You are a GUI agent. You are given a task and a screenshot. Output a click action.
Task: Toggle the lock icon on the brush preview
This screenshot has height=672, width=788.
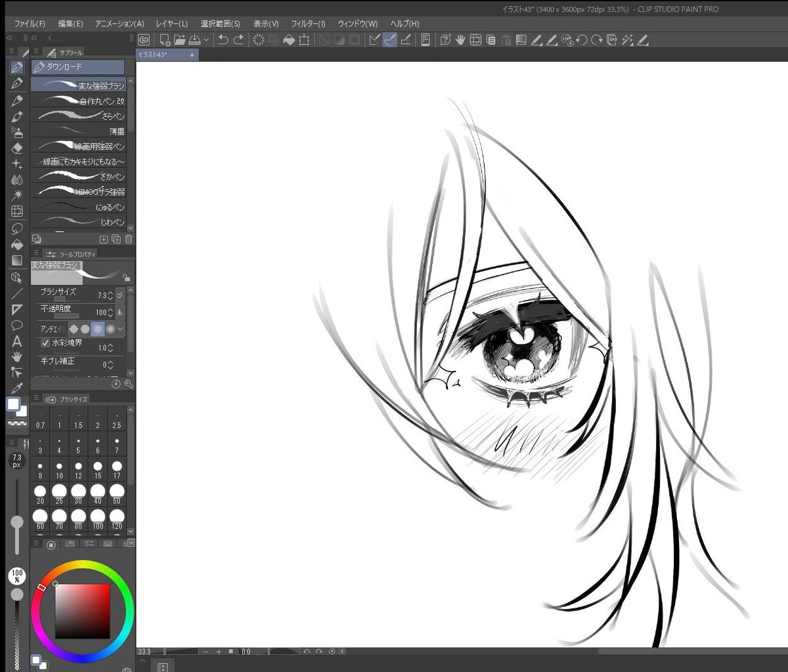[126, 278]
